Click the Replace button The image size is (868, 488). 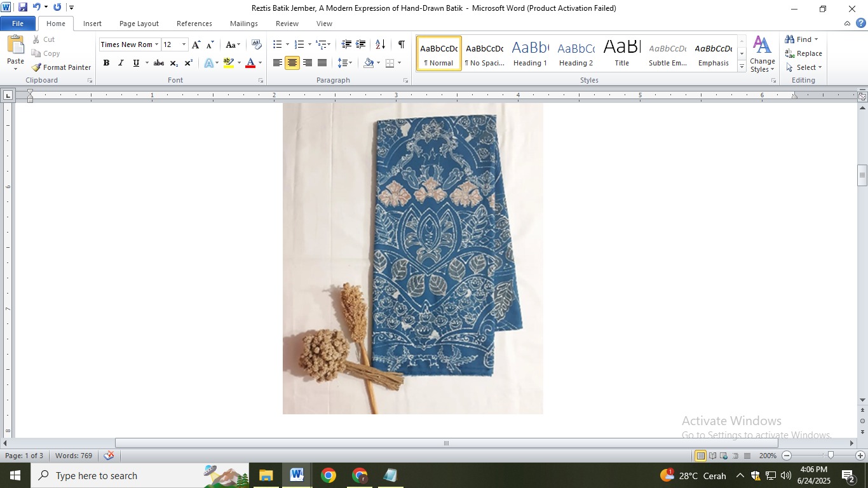click(x=804, y=53)
